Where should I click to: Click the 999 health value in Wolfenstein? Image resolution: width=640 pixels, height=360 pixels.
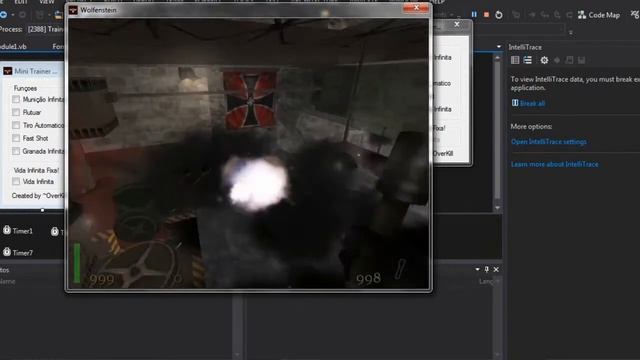coord(102,280)
